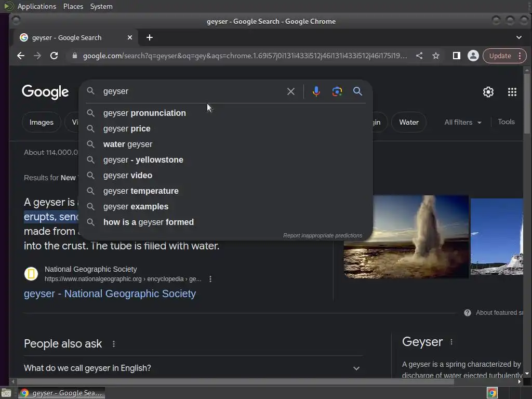Select the taskbar geyser Chrome window button

point(61,393)
